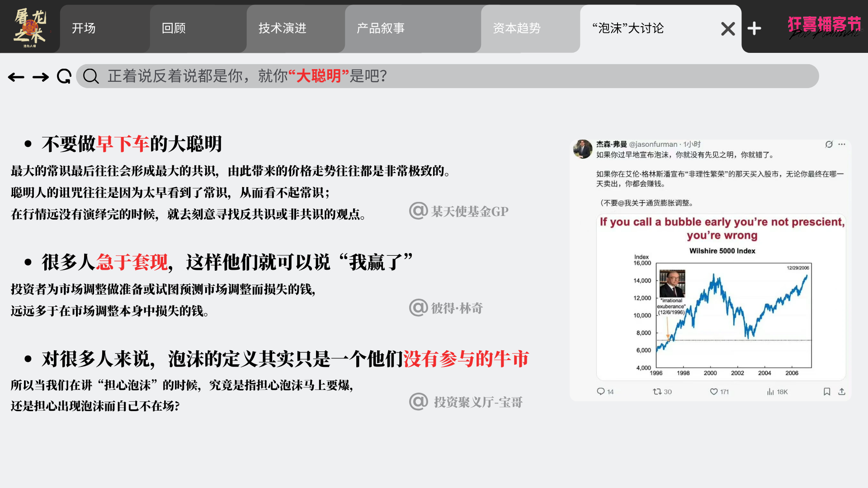This screenshot has width=868, height=488.
Task: Open the tweet three-dot more menu
Action: [x=842, y=144]
